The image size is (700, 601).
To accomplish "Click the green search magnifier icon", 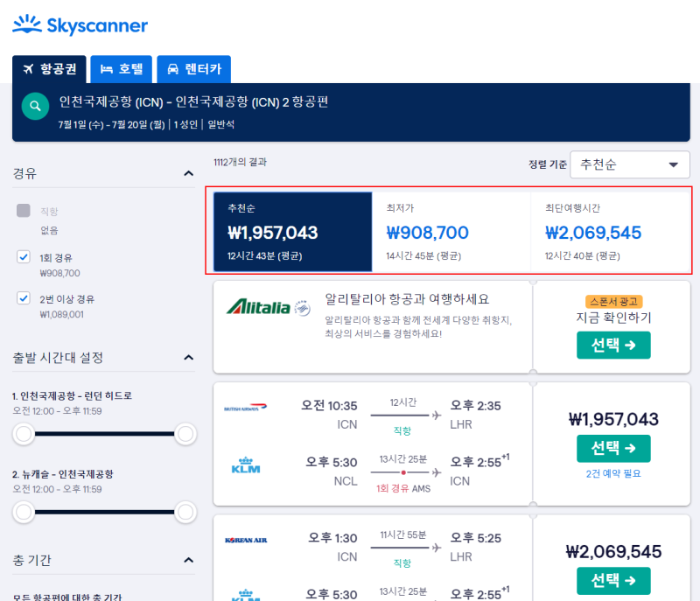I will tap(35, 106).
